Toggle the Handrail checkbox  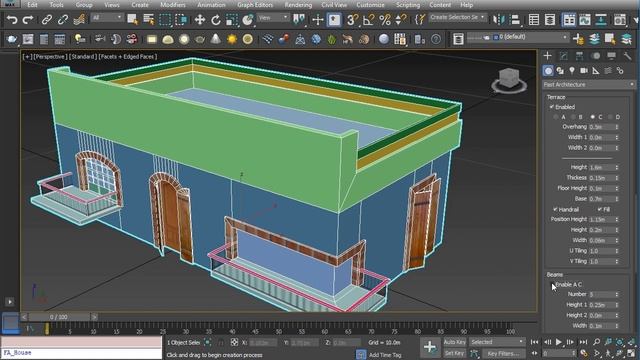click(555, 209)
